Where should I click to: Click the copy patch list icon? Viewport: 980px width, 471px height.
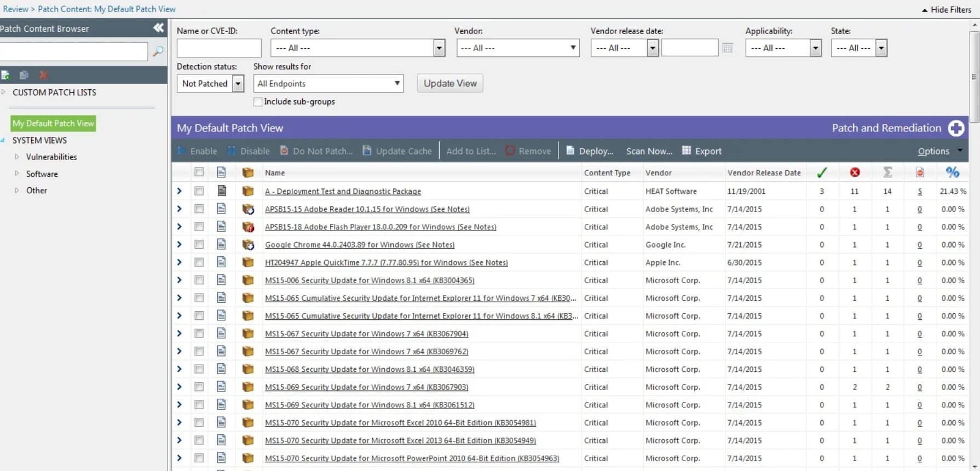tap(24, 75)
